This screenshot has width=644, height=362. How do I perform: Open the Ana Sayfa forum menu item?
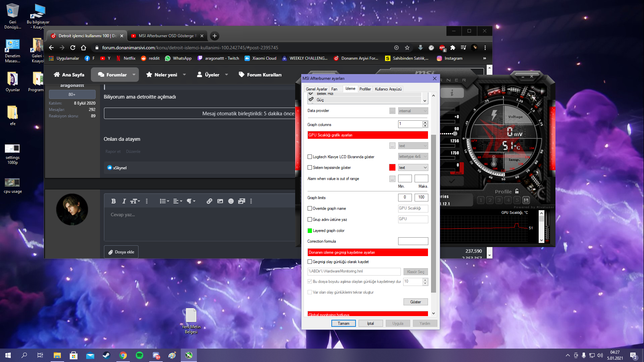(x=69, y=75)
